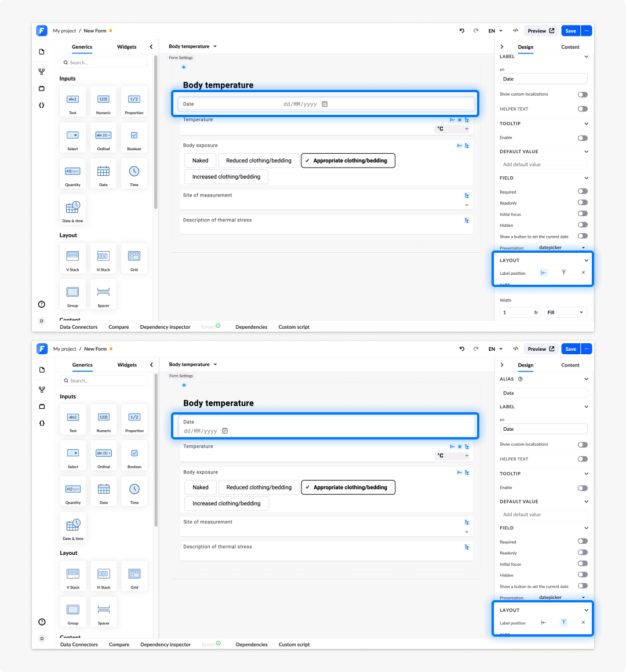Turn on the tooltip Enable switch in the lower screenshot
626x672 pixels.
point(583,488)
